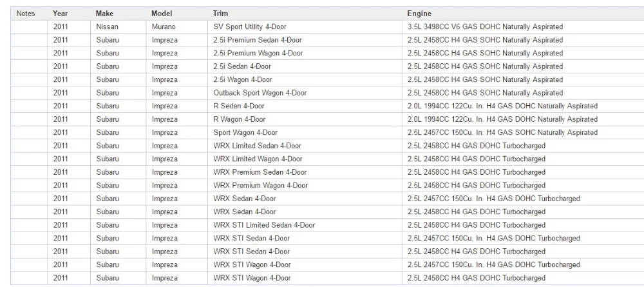Click the Make column header

(104, 14)
